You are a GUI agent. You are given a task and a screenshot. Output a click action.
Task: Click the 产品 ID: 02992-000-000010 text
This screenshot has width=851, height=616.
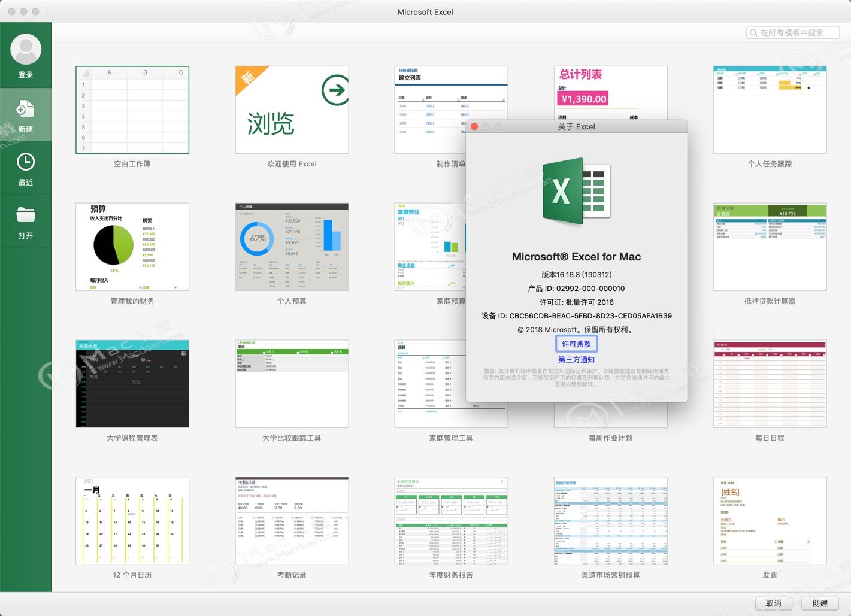576,289
